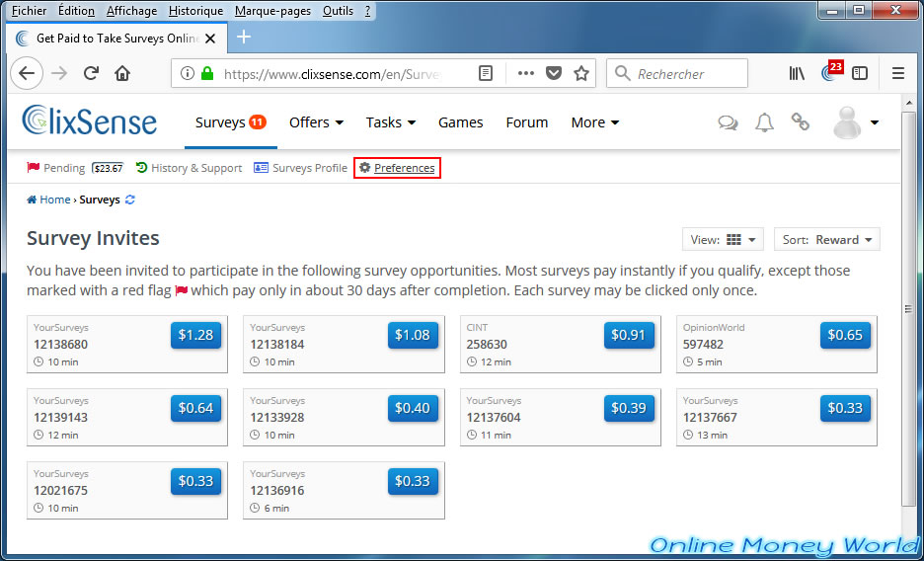Select the Surveys navigation tab
This screenshot has height=561, width=924.
click(230, 122)
